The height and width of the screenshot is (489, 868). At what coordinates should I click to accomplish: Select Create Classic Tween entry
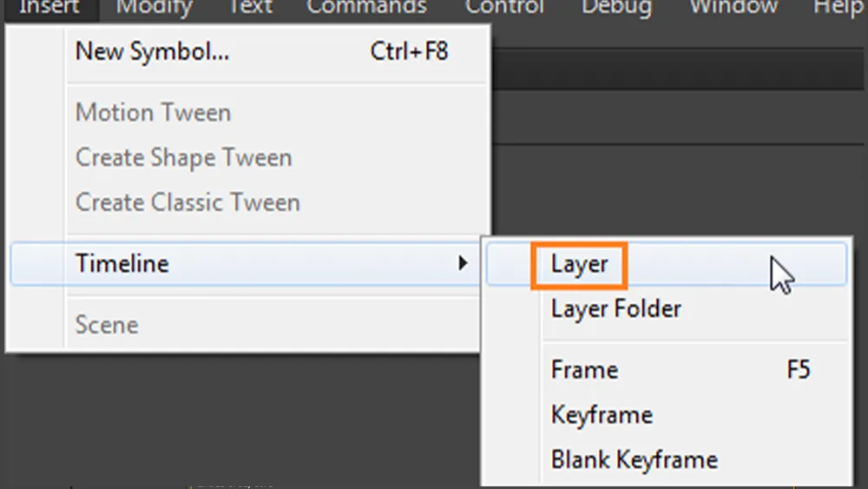tap(187, 202)
